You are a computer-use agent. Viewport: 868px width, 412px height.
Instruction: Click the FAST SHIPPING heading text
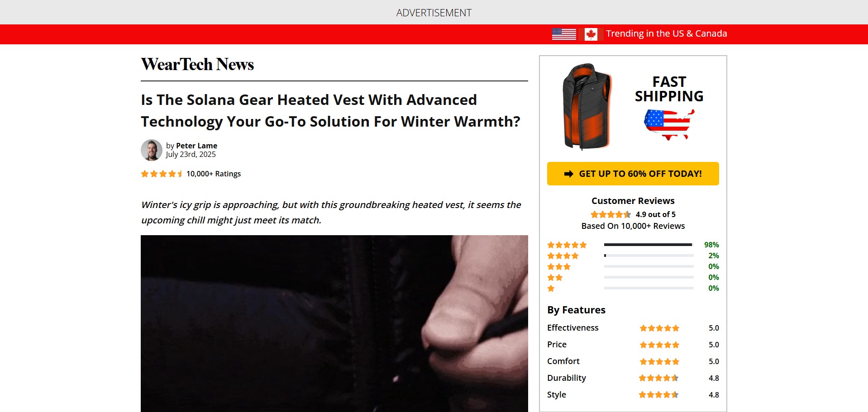coord(669,89)
